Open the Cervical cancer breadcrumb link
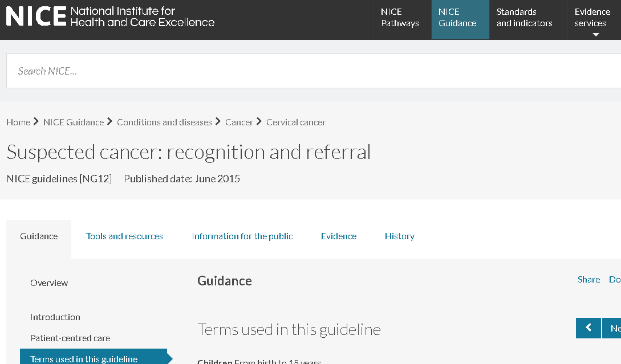 296,122
